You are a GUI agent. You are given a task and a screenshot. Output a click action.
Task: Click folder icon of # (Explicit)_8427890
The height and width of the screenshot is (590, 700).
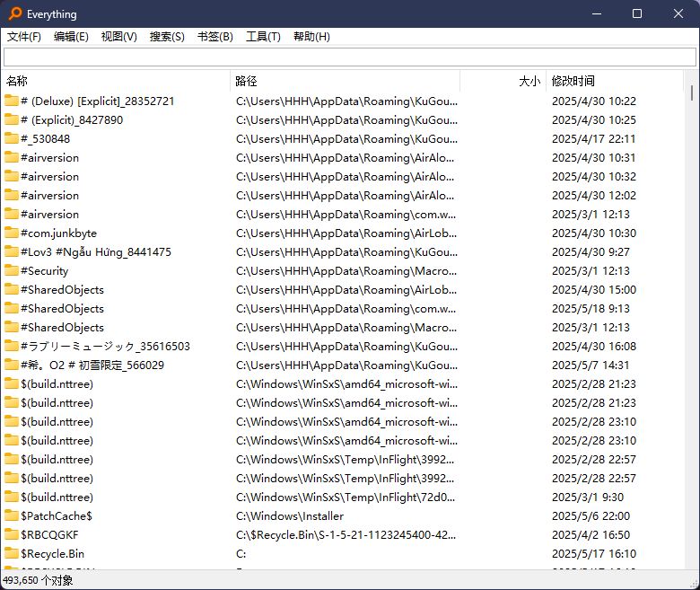11,119
